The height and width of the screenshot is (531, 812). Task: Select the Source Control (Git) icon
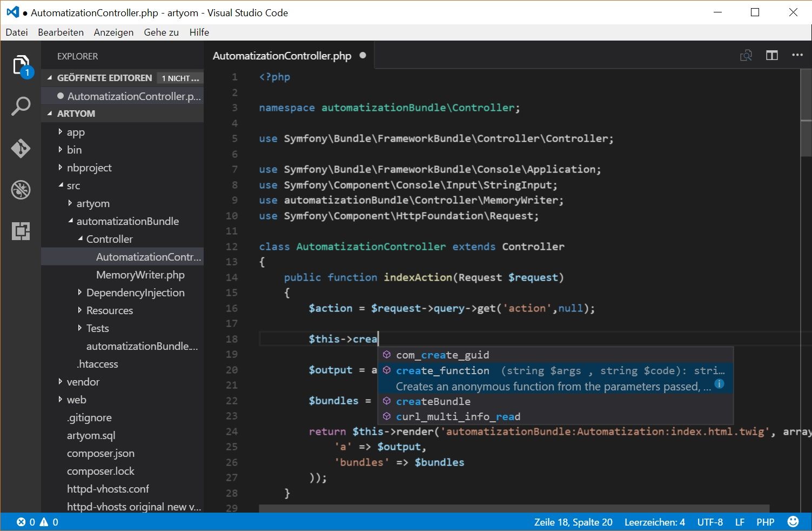coord(21,148)
